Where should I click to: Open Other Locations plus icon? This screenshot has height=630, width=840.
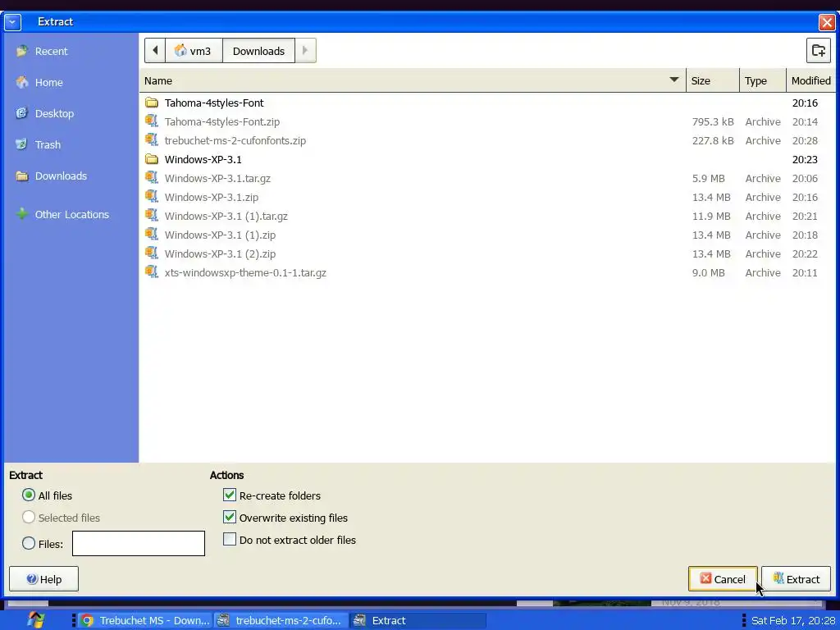tap(22, 214)
